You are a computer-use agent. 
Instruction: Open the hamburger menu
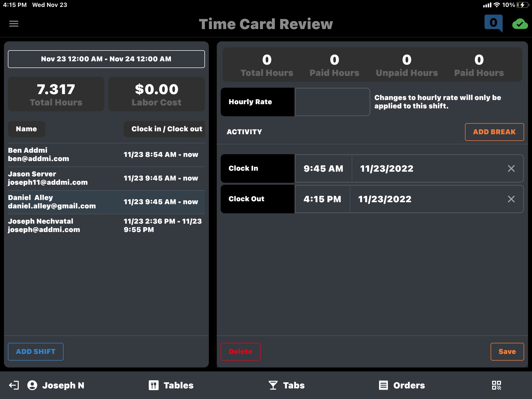click(14, 24)
